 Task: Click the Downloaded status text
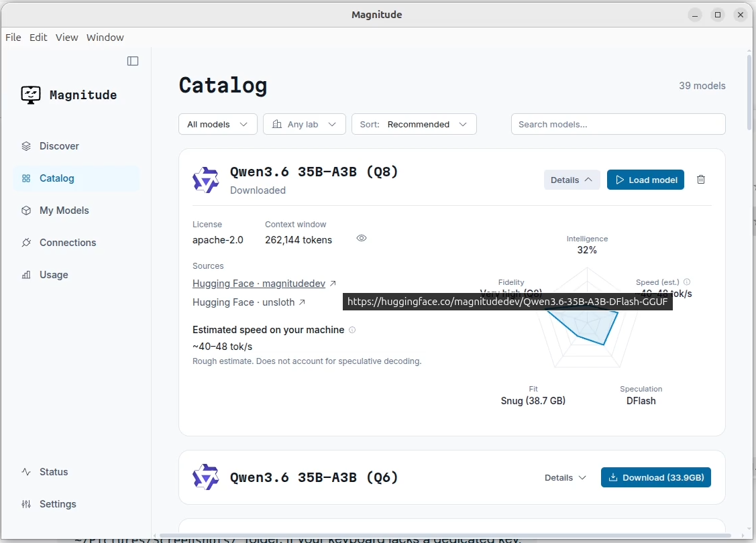coord(258,190)
